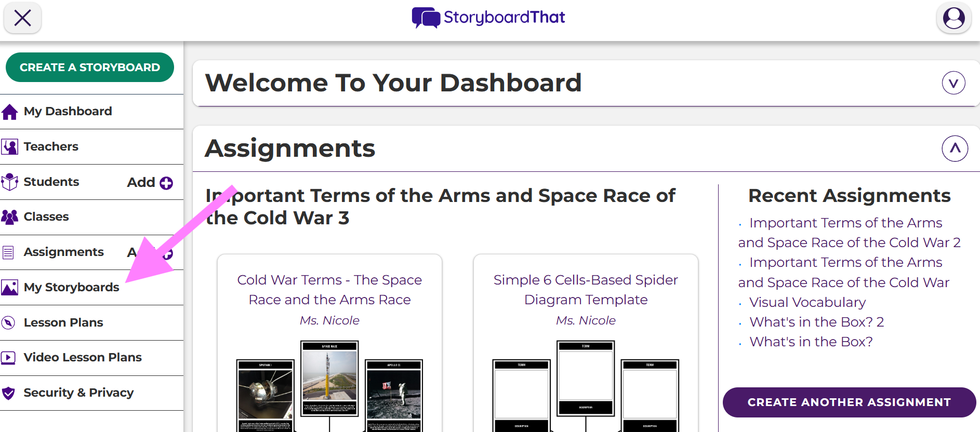Screen dimensions: 980x432
Task: Open the user account profile icon
Action: pos(953,18)
